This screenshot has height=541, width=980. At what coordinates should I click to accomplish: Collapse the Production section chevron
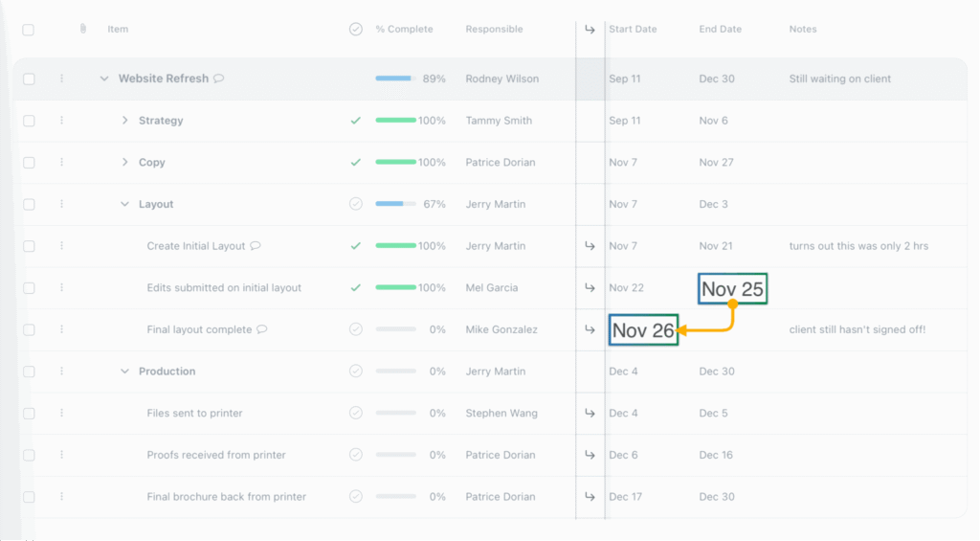coord(124,372)
